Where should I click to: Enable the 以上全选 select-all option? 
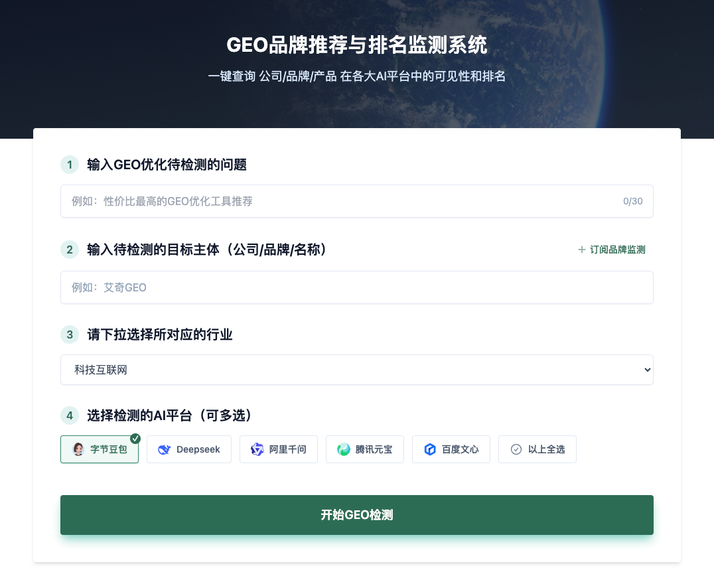coord(537,449)
